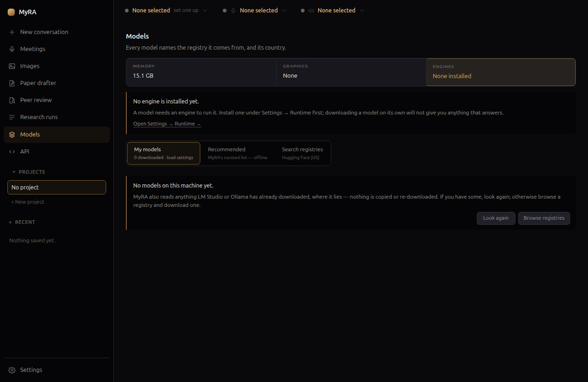Click the Meetings microphone icon in sidebar
Viewport: 588px width, 382px height.
point(12,49)
